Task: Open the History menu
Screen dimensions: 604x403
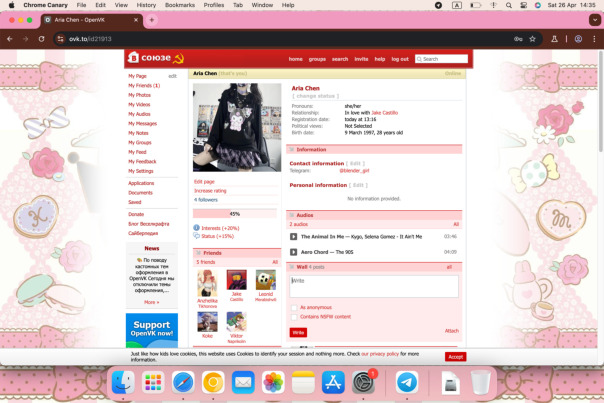Action: pos(146,5)
